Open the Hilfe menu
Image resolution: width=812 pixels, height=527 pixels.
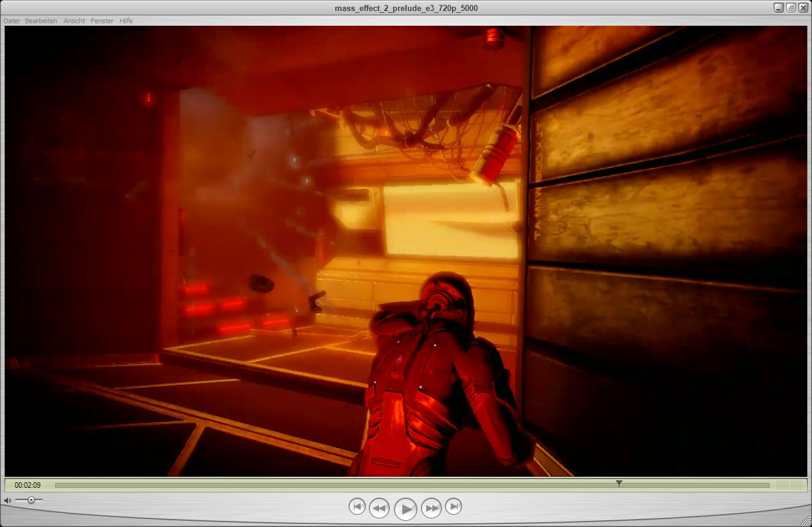126,21
